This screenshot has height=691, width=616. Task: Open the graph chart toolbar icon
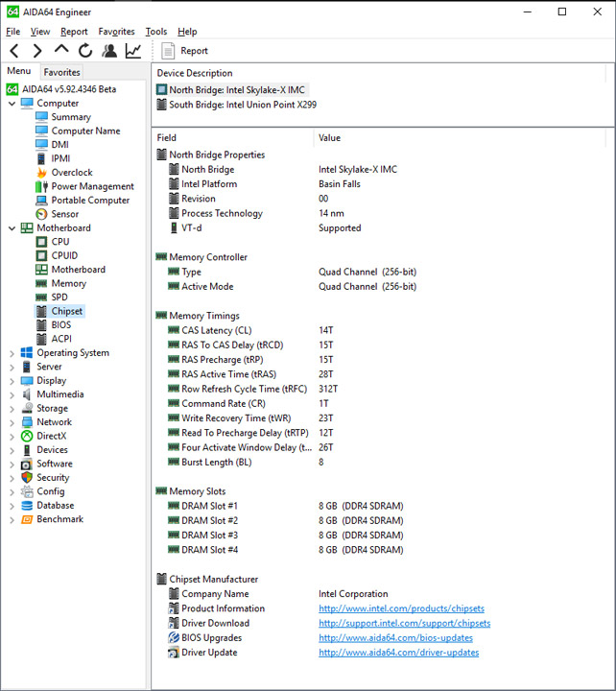coord(133,51)
